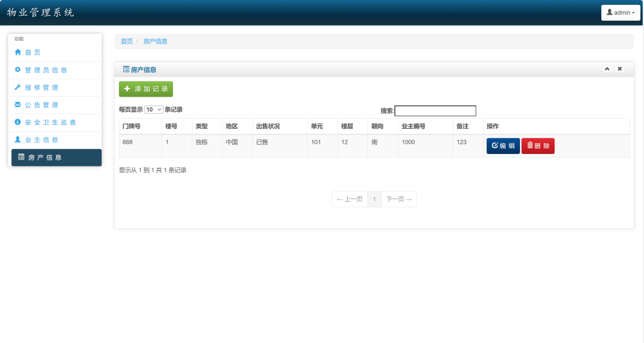Screen dimensions: 644x343
Task: Click the 首页 breadcrumb link
Action: pos(127,41)
